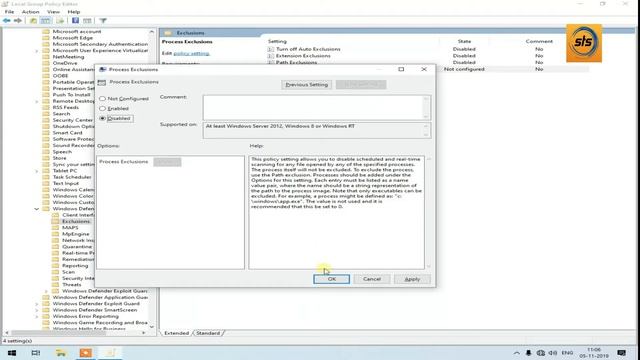Expand Microsoft User Experience Virtualization node
The image size is (640, 360).
coord(36,51)
